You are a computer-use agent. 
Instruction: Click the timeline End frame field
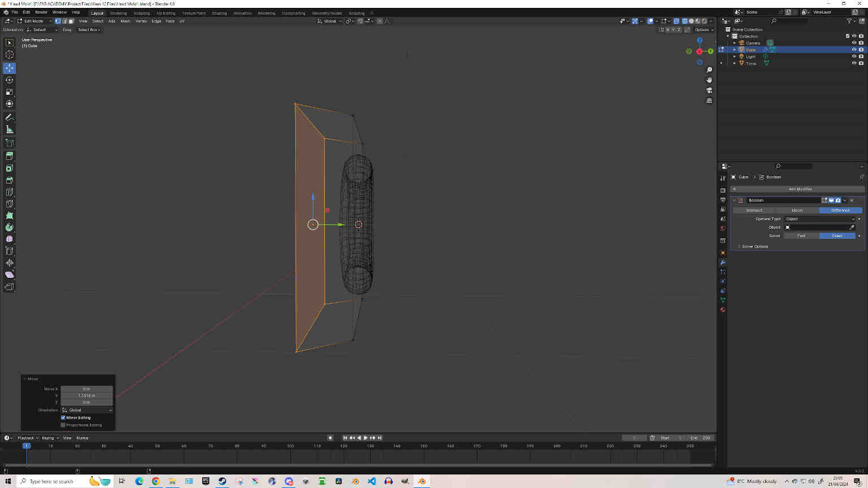(x=700, y=438)
